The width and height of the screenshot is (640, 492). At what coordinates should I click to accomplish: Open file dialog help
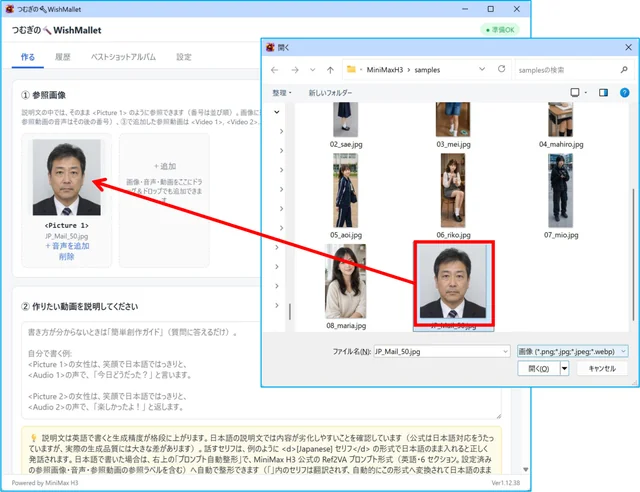pos(624,93)
